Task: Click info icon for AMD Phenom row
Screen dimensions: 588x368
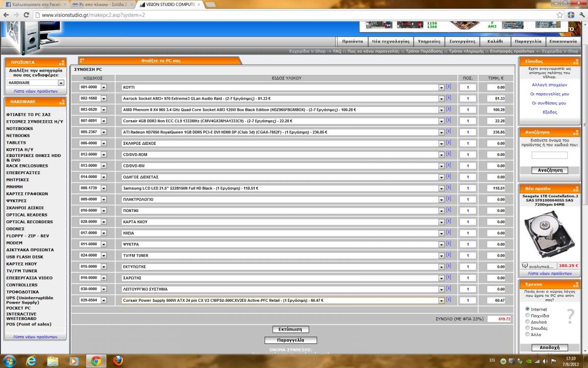Action: (x=448, y=109)
